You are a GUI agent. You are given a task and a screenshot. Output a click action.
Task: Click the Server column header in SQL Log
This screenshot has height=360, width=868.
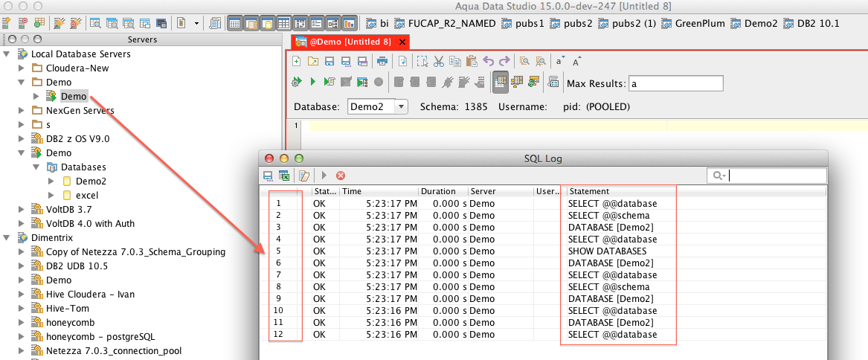501,191
